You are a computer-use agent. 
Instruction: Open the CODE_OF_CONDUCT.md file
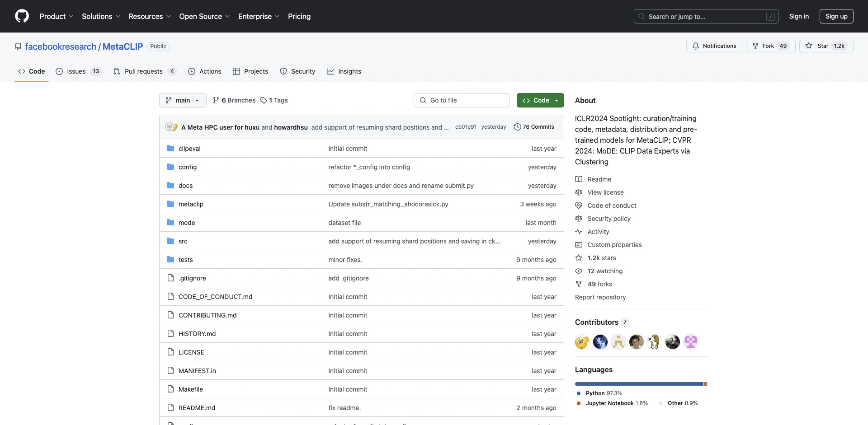point(215,297)
